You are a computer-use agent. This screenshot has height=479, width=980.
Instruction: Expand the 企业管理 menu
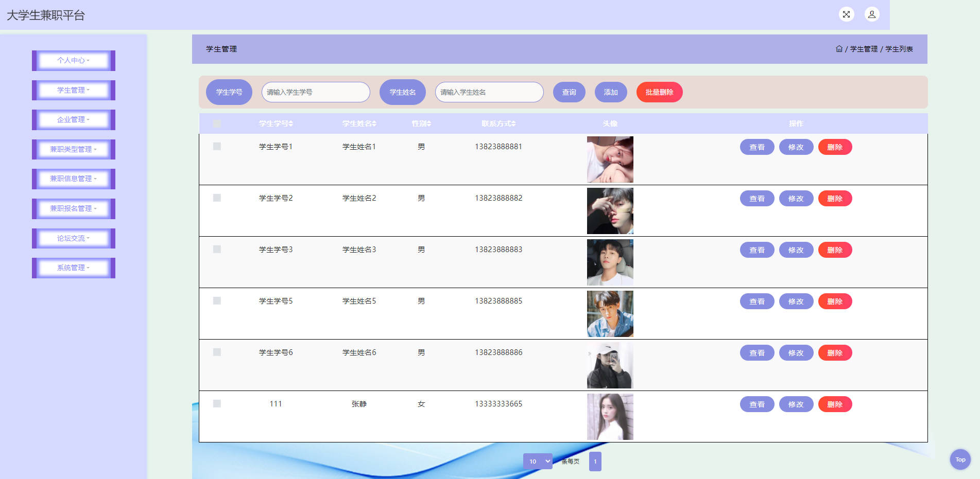(74, 120)
